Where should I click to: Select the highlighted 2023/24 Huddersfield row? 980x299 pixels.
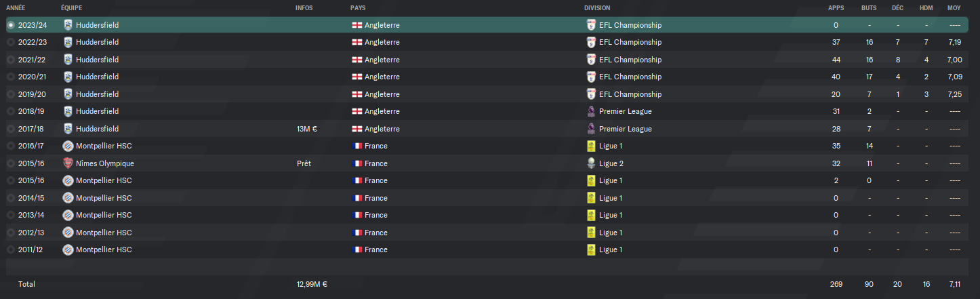[x=487, y=25]
